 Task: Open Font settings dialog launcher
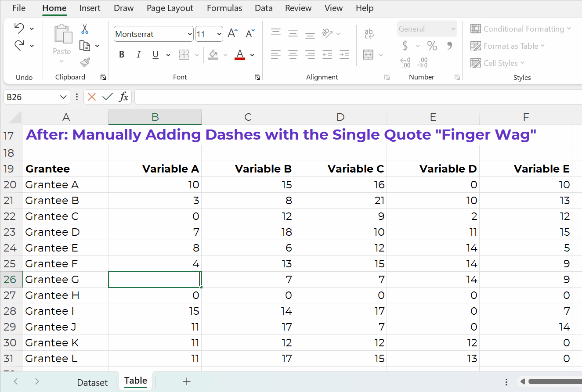pos(257,77)
